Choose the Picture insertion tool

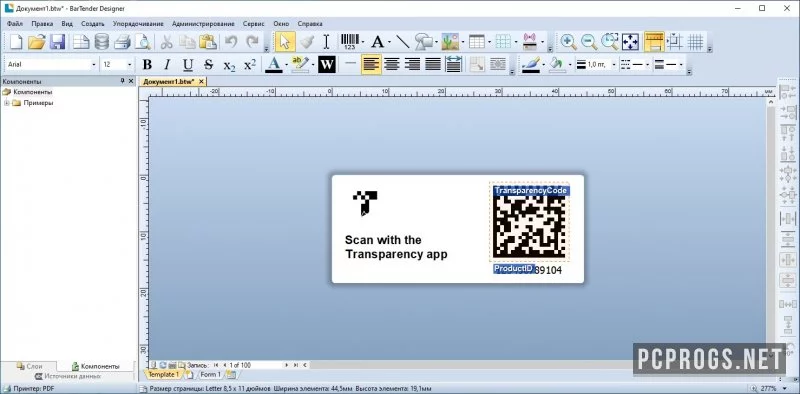click(450, 42)
